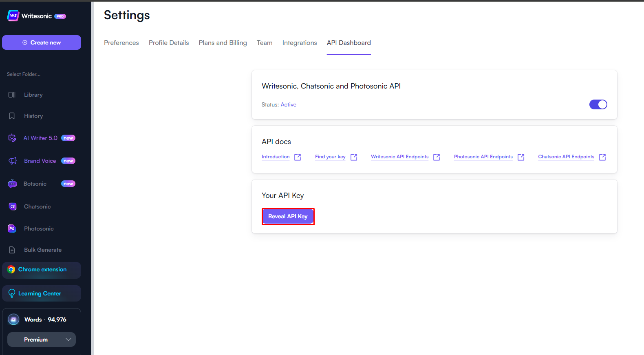This screenshot has height=355, width=644.
Task: Click the Photosonic PS icon
Action: pyautogui.click(x=12, y=229)
